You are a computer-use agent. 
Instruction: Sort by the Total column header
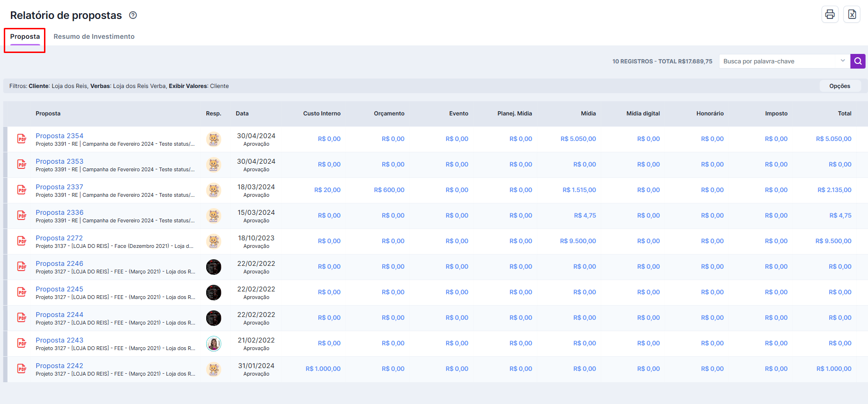tap(844, 114)
